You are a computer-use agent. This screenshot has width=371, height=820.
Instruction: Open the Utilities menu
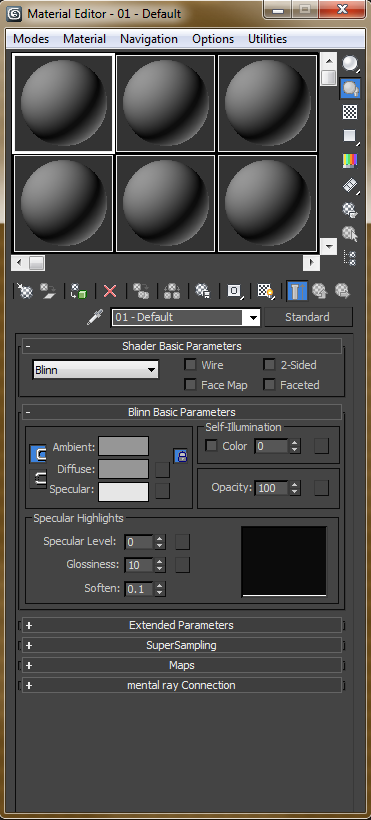[x=267, y=39]
